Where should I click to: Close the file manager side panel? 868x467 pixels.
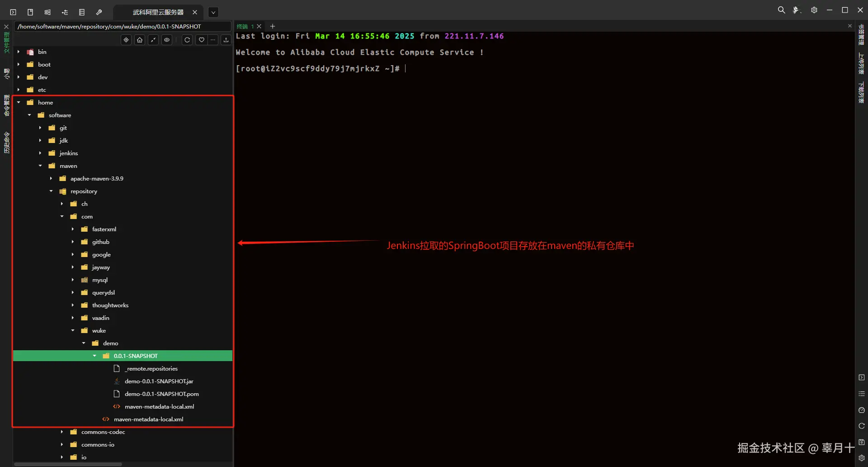6,27
